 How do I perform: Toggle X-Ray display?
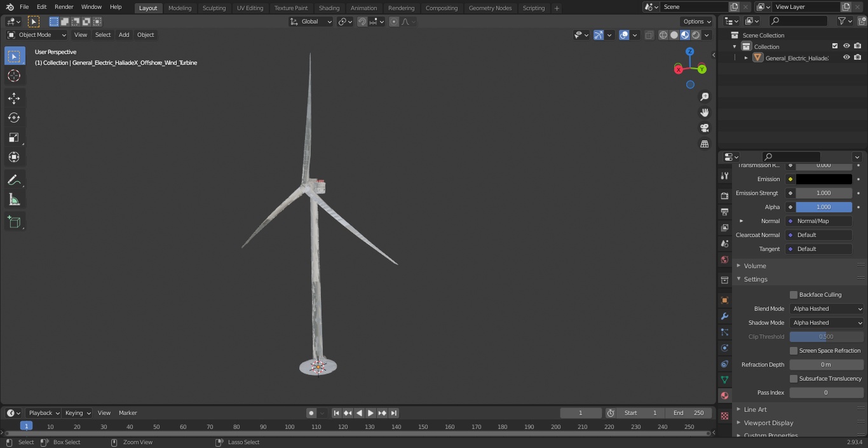[x=649, y=35]
